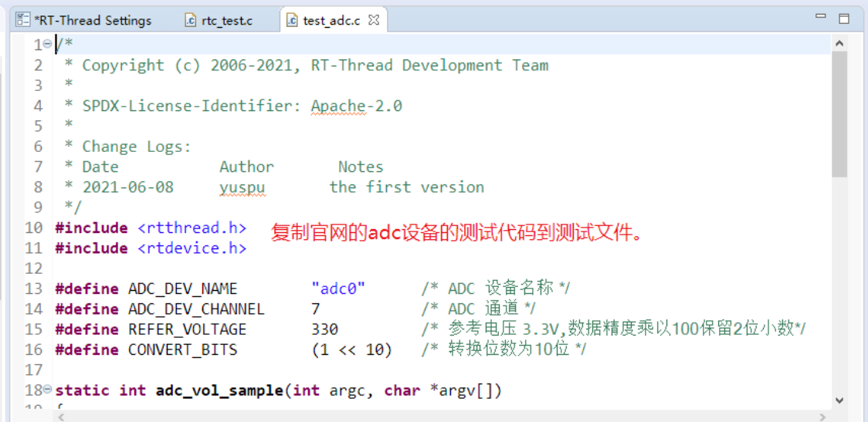Collapse adc_vol_sample function at line 18
Viewport: 868px width, 422px height.
(x=48, y=389)
